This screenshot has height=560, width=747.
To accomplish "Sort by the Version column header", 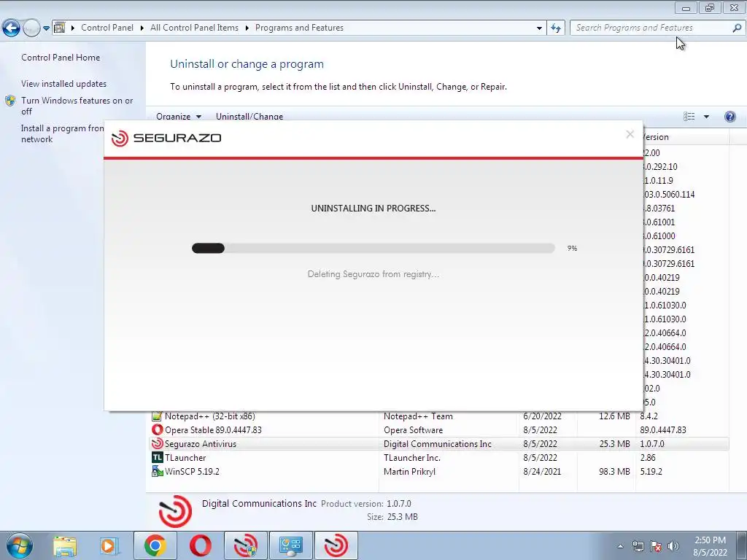I will point(686,137).
